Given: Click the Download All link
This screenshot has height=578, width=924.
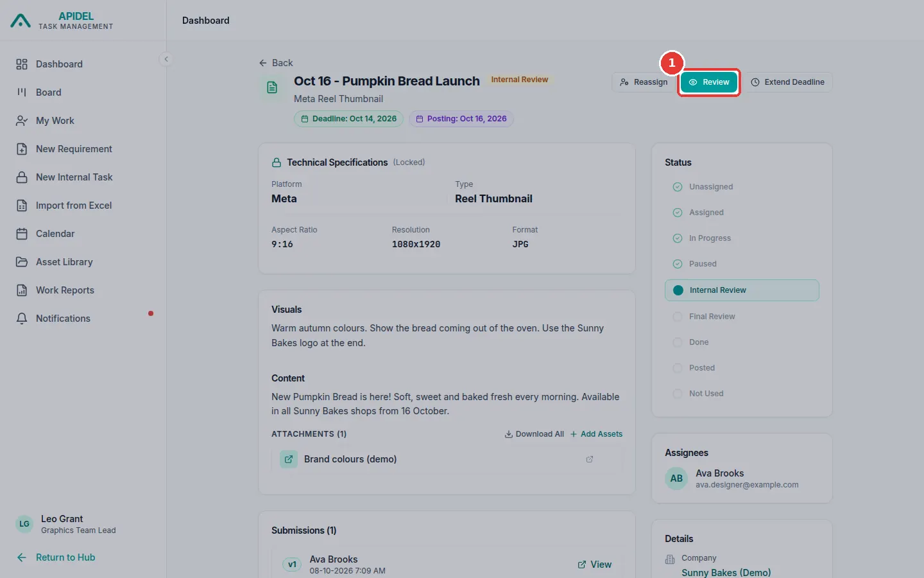Looking at the screenshot, I should 535,434.
